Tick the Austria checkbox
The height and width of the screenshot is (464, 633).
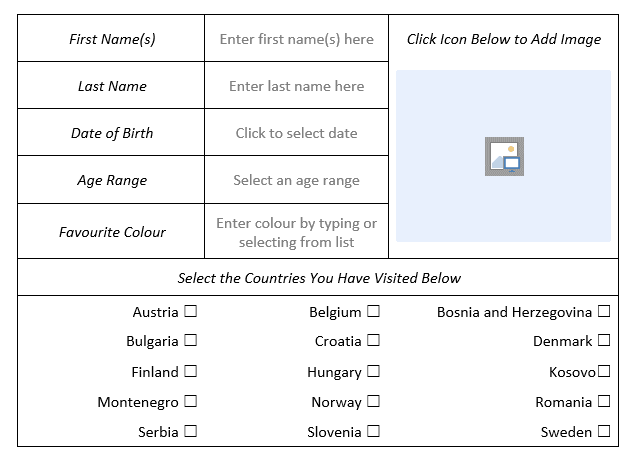click(190, 312)
